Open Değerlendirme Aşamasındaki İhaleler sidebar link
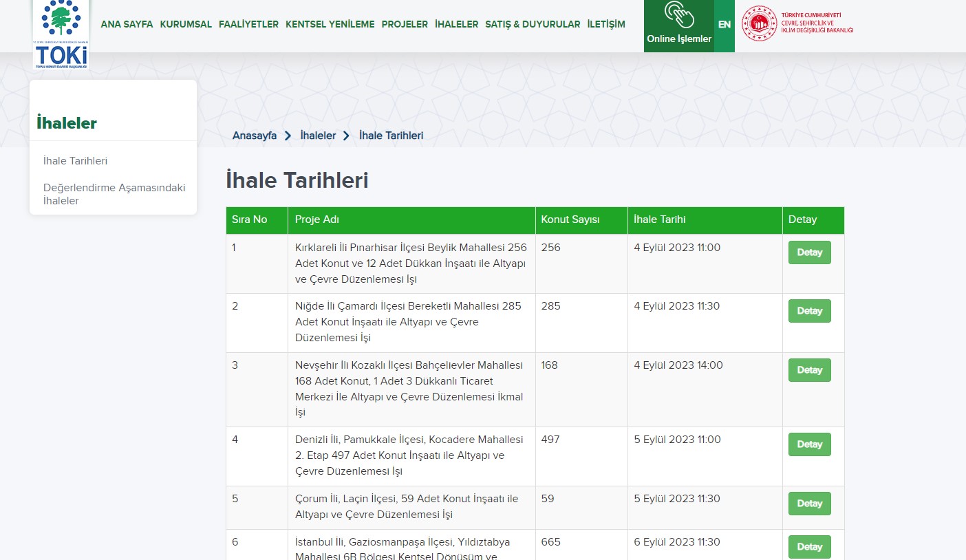This screenshot has height=560, width=966. pos(114,194)
